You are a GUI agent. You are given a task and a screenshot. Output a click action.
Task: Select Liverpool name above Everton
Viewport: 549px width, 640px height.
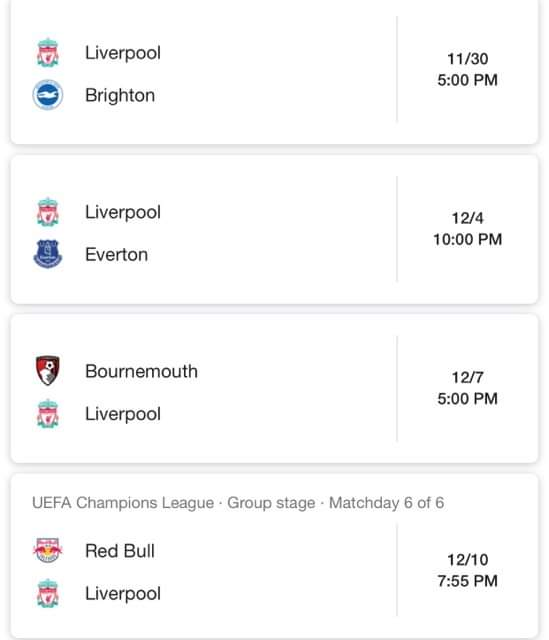point(123,212)
